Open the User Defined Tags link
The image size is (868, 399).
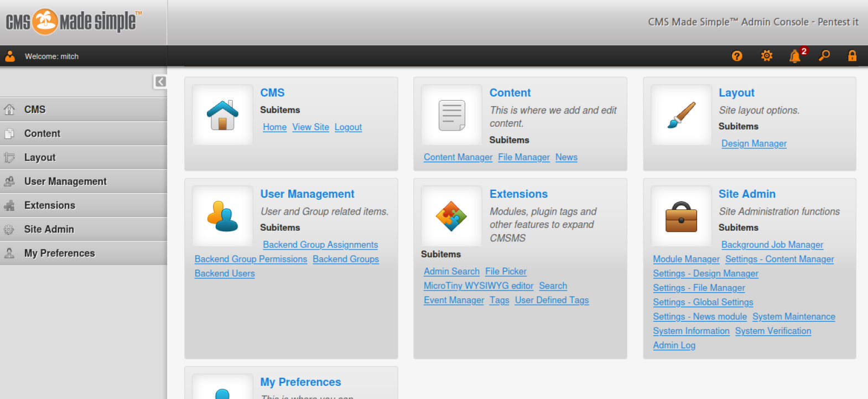point(552,300)
